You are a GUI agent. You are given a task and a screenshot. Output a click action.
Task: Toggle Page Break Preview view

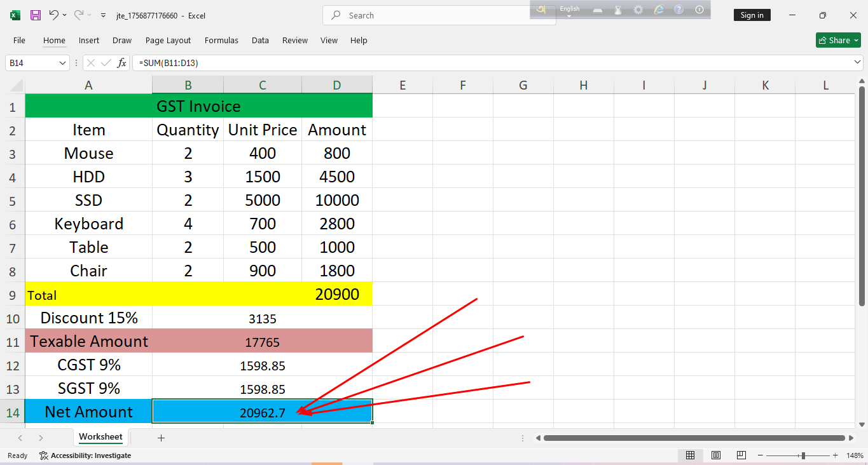(741, 455)
